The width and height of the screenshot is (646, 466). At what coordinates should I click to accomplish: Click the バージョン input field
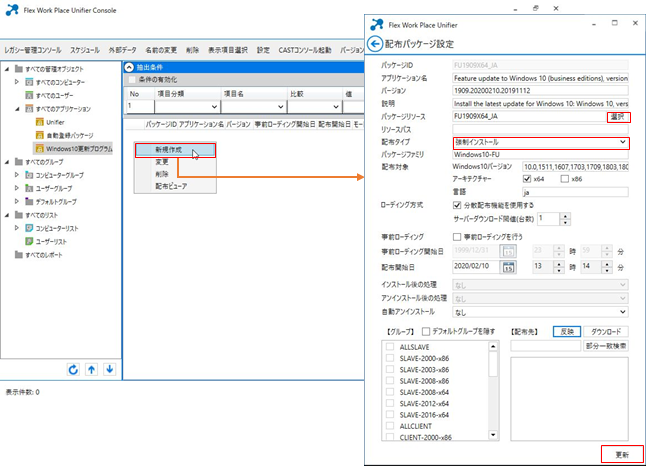(540, 91)
